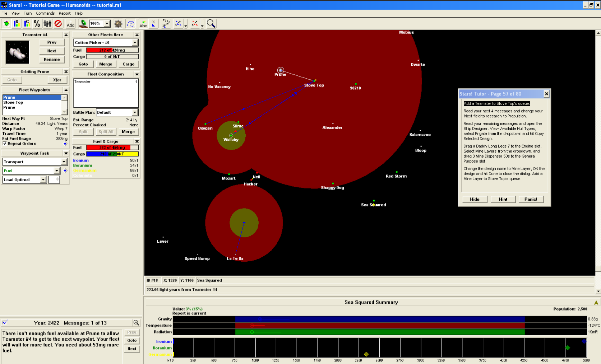Screen dimensions: 601x364
Task: Toggle the message filter checkbox
Action: pos(5,322)
